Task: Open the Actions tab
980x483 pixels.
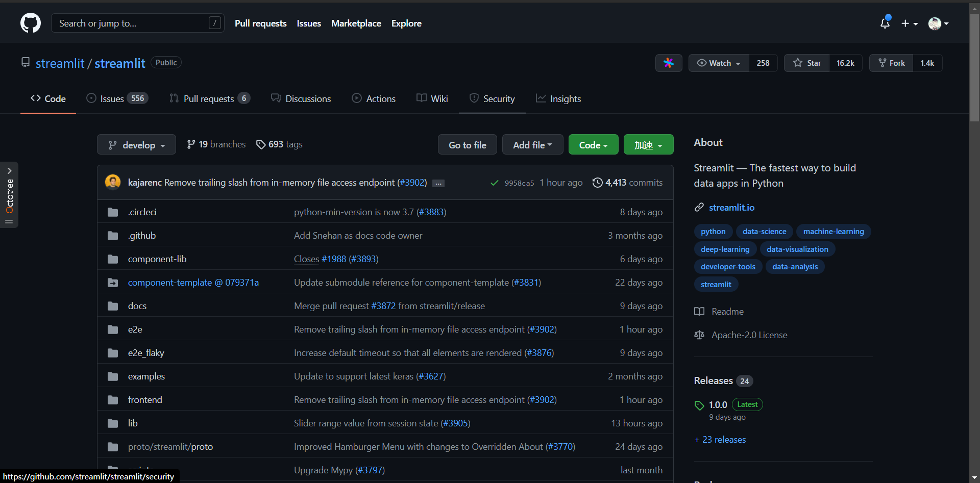Action: (x=374, y=98)
